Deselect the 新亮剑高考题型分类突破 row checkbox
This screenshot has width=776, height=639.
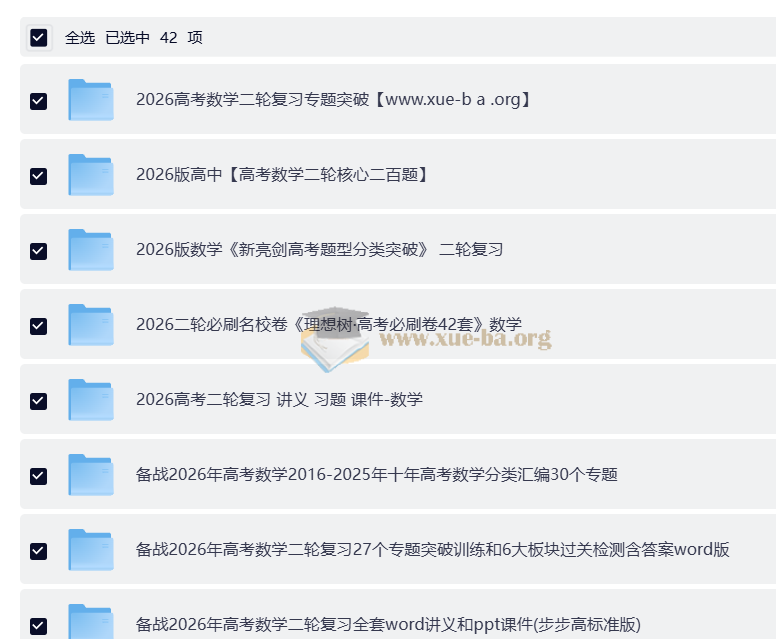pyautogui.click(x=39, y=251)
